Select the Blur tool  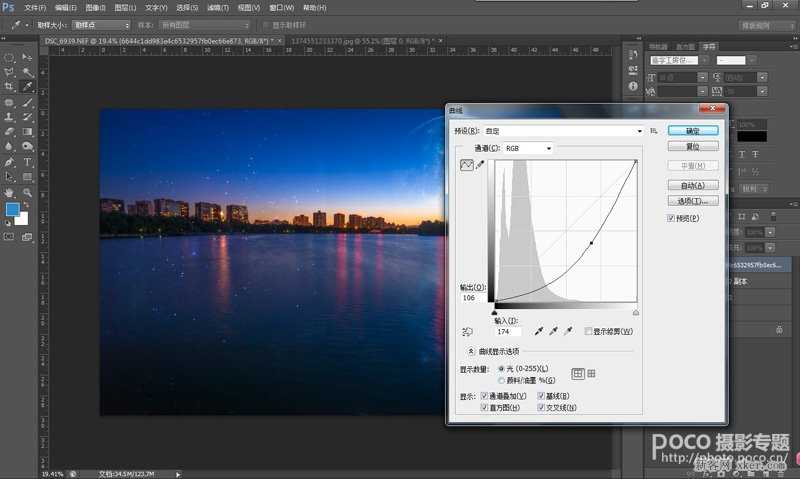click(9, 146)
